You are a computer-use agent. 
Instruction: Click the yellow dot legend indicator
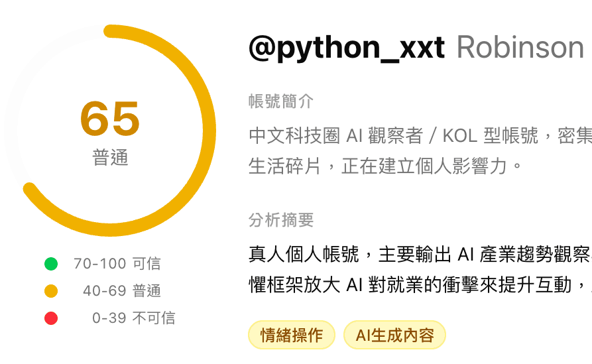tap(51, 291)
